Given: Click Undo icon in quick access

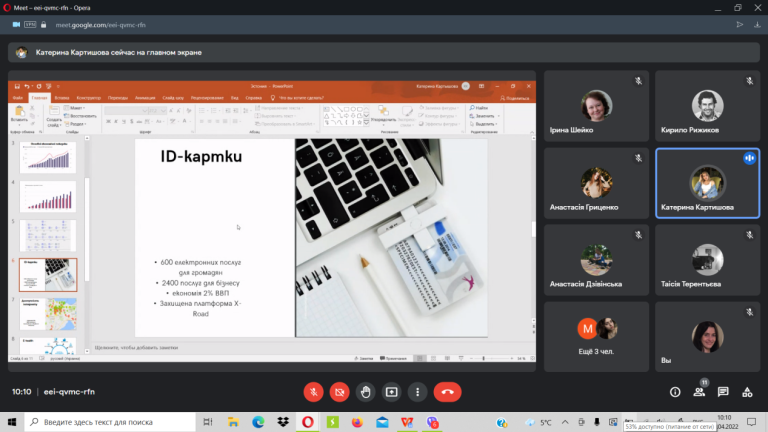Looking at the screenshot, I should 27,86.
